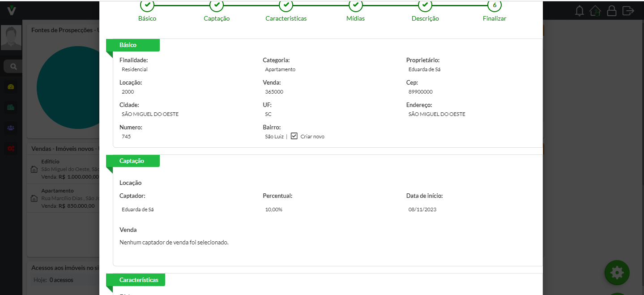Click the proprietário value Eduarda de Sá
This screenshot has height=295, width=644.
[x=425, y=69]
